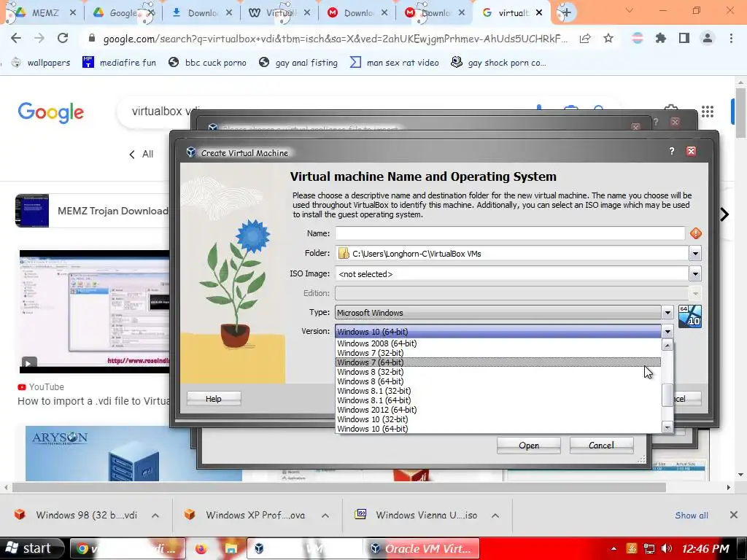Open File Explorer from the taskbar
Viewport: 747px width, 560px height.
click(x=231, y=548)
